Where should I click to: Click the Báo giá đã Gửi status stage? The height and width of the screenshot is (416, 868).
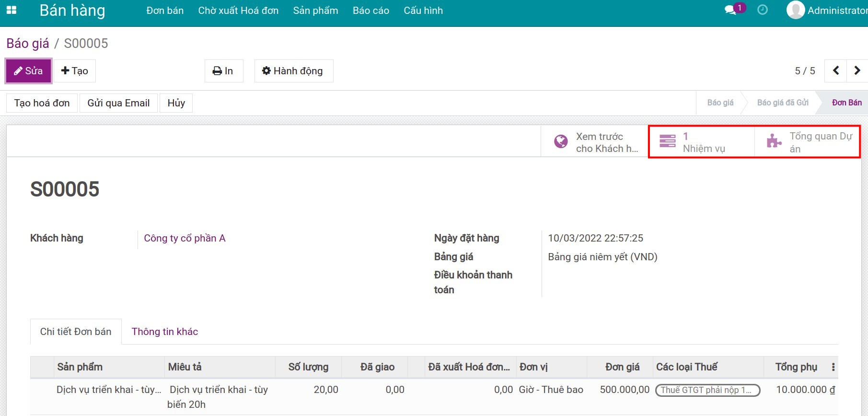click(x=783, y=103)
